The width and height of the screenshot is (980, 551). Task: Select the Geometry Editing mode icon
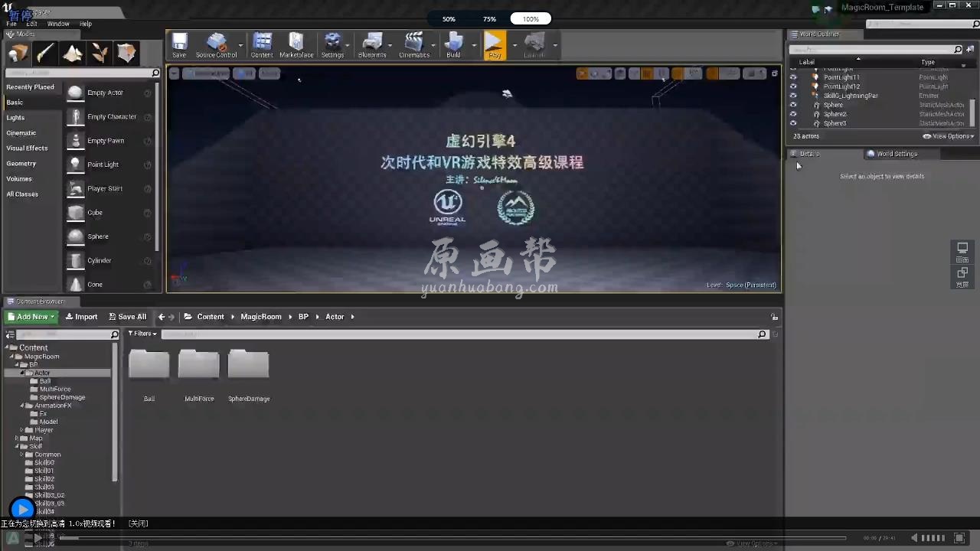126,53
